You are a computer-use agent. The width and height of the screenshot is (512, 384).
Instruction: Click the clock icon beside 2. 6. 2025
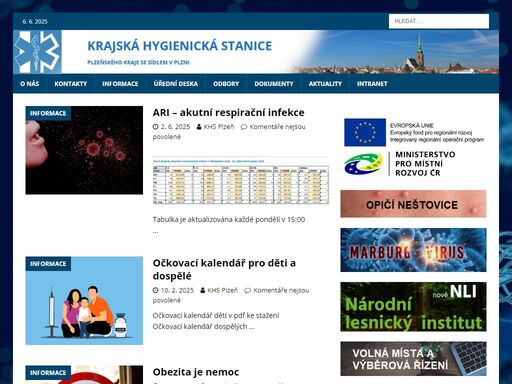pos(155,127)
